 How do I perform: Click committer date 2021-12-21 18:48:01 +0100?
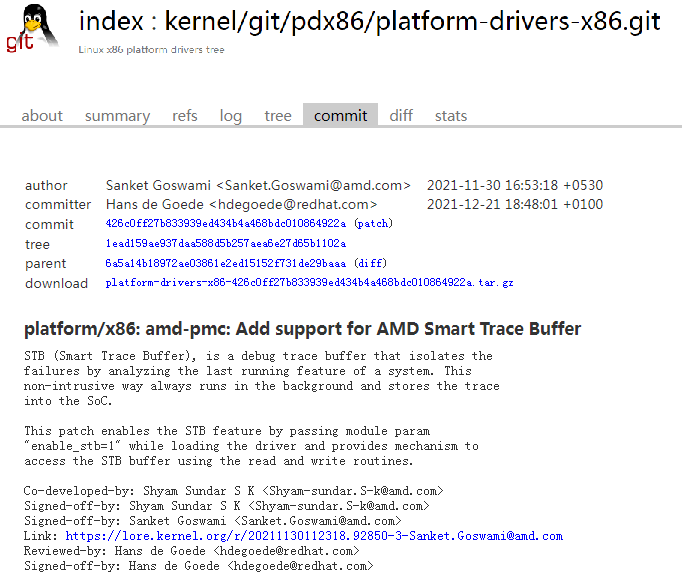pos(515,204)
